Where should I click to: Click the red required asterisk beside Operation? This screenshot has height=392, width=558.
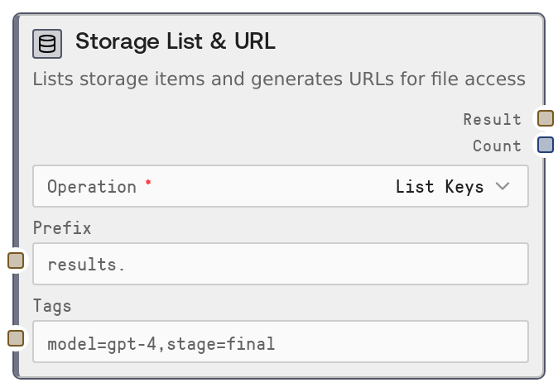point(148,182)
